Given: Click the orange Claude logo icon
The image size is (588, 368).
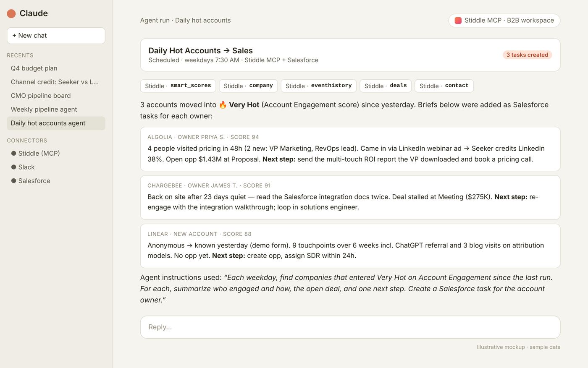Looking at the screenshot, I should point(11,14).
